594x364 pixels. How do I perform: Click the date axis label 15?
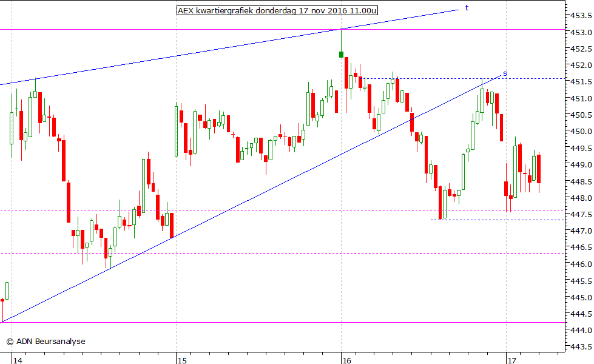click(182, 360)
